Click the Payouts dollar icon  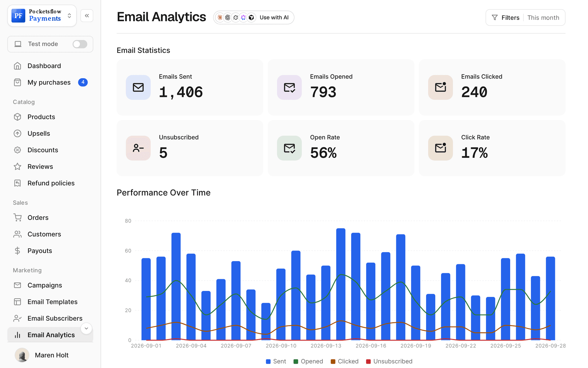18,251
